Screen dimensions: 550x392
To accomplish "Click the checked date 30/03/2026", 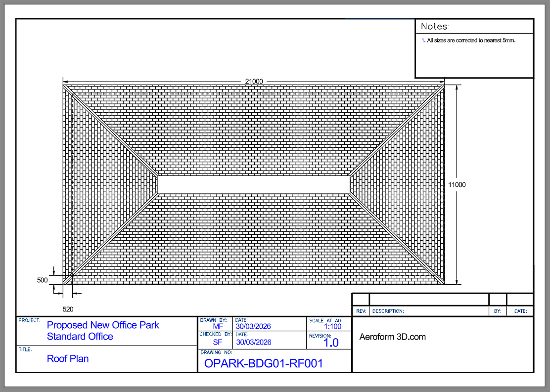I will pyautogui.click(x=254, y=342).
